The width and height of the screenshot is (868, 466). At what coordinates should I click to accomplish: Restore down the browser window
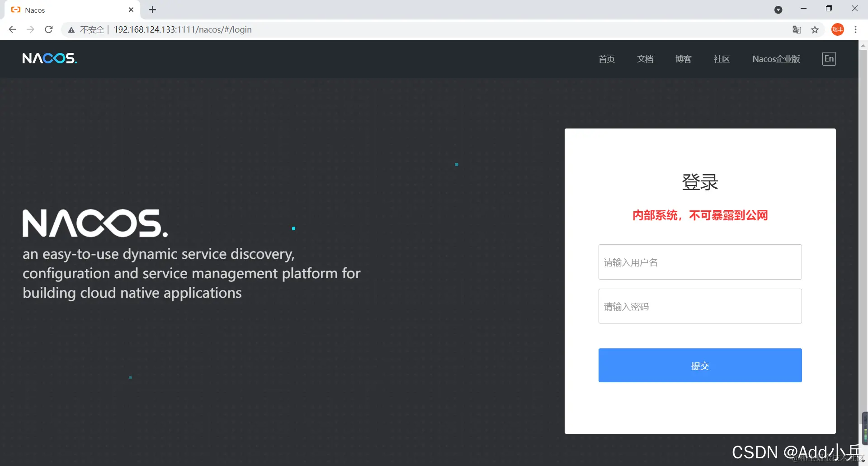(x=829, y=9)
